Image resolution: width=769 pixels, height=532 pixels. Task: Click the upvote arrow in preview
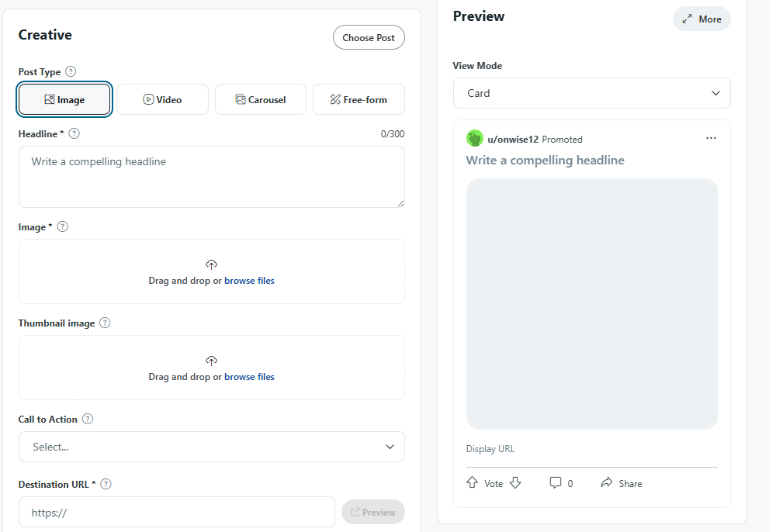[473, 482]
